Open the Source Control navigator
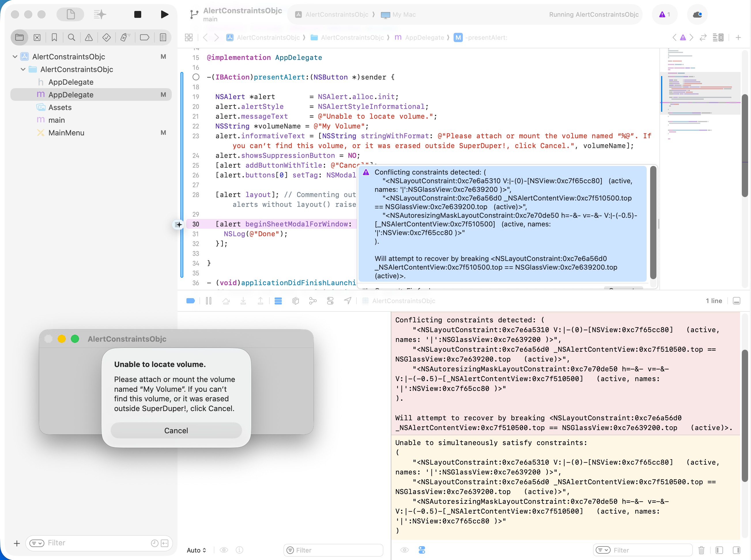The image size is (751, 560). (x=37, y=37)
